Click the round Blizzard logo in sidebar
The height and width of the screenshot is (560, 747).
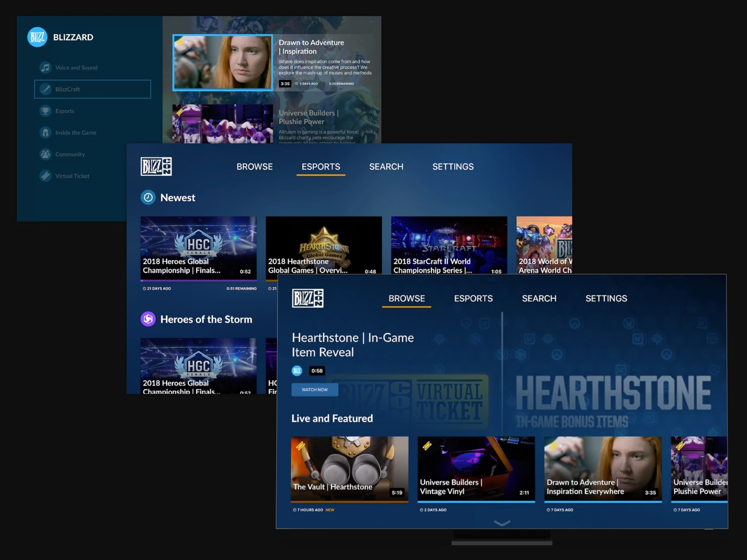[x=37, y=37]
